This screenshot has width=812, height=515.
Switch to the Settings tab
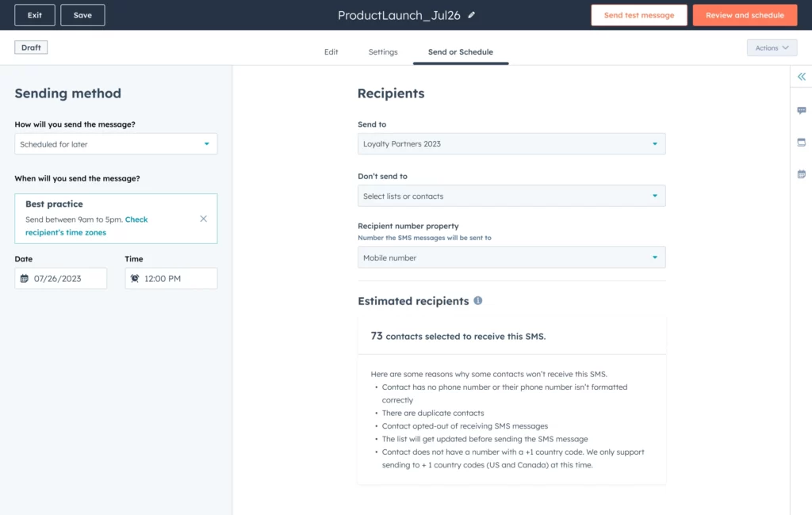(383, 52)
